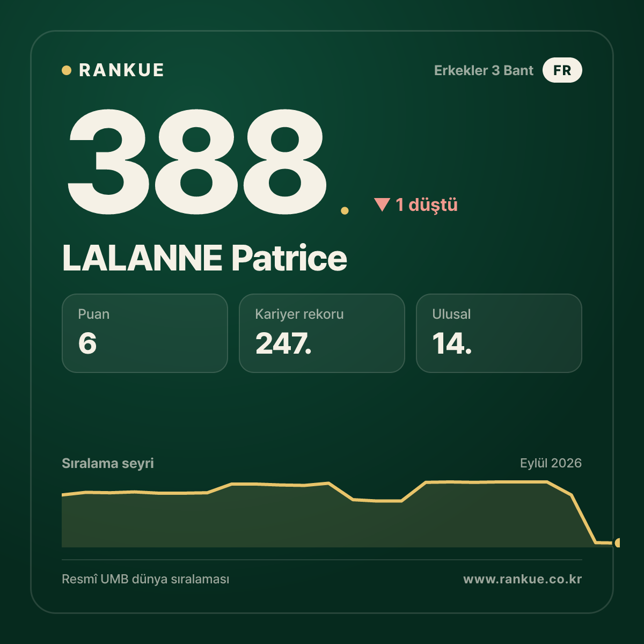Click the '1 düştü' change text
The image size is (644, 644).
pyautogui.click(x=427, y=204)
